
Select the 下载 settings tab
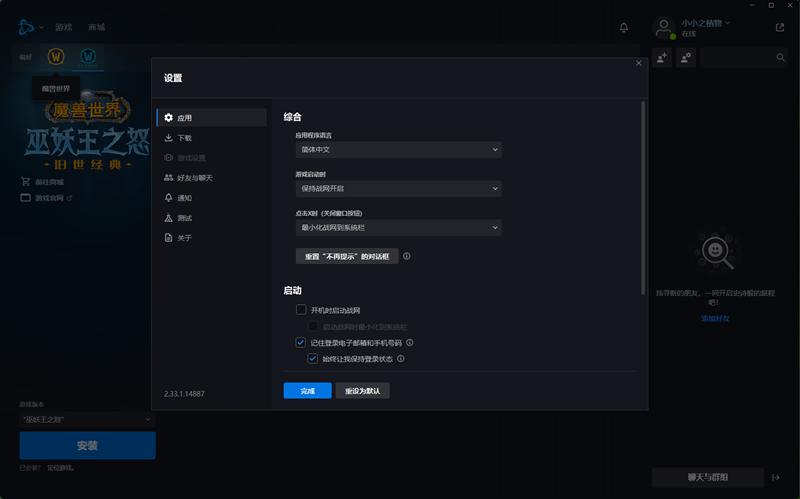[211, 138]
